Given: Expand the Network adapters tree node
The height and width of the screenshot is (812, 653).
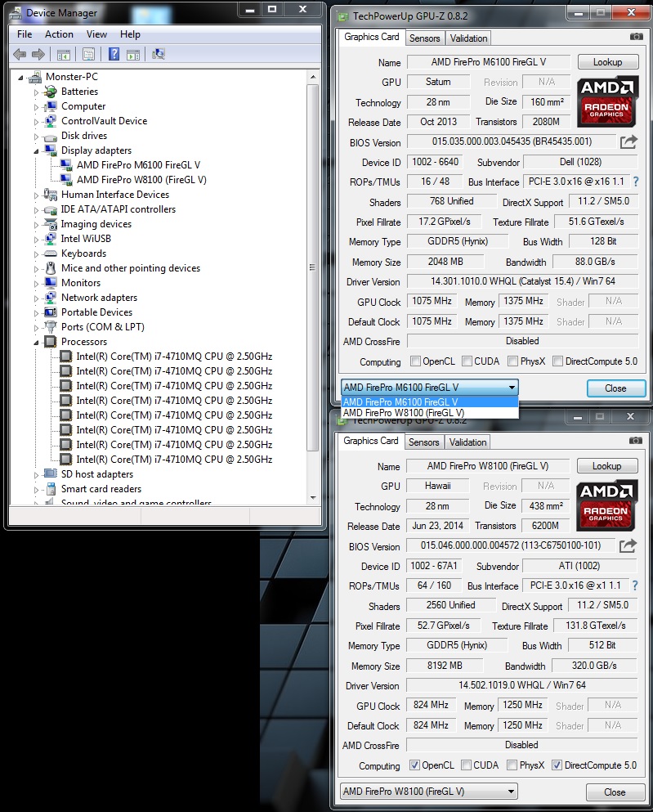Looking at the screenshot, I should pyautogui.click(x=36, y=298).
